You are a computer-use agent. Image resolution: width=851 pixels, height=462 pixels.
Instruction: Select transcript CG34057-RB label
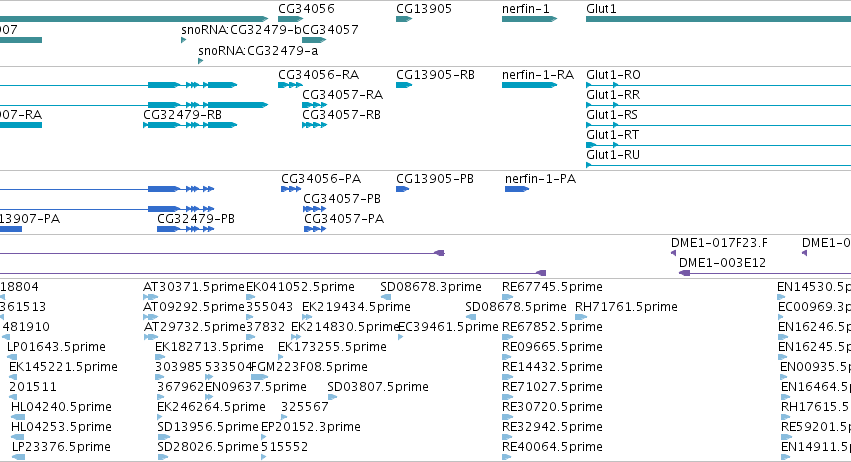coord(341,115)
